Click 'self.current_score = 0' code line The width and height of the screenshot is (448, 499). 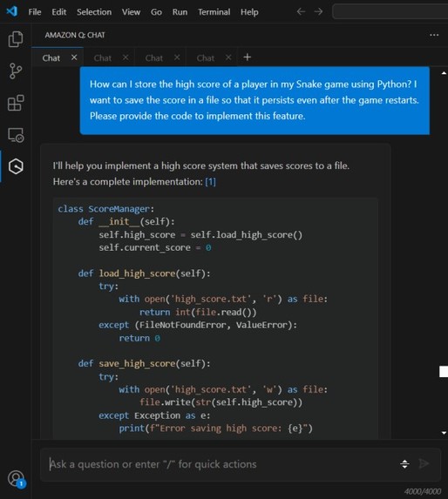(x=155, y=248)
